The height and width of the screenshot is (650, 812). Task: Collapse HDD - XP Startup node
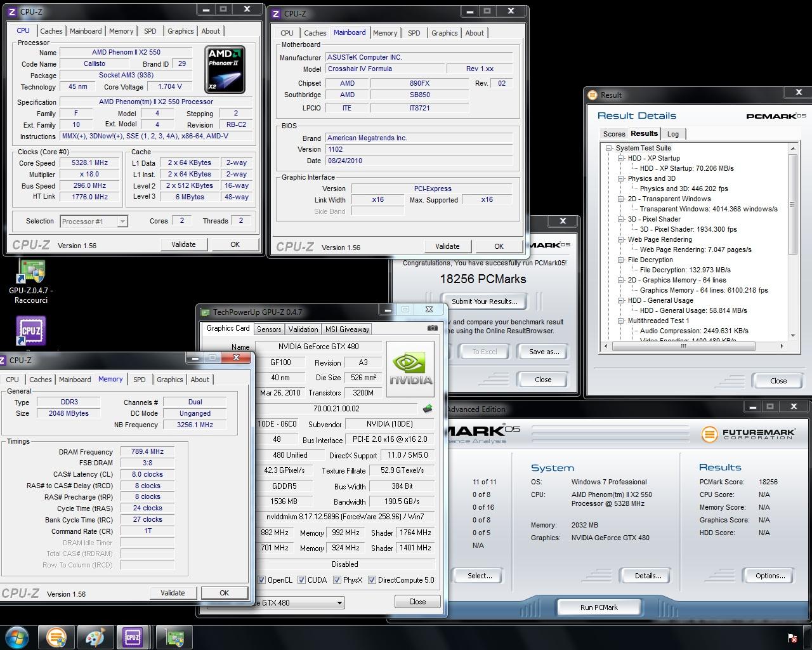coord(622,158)
